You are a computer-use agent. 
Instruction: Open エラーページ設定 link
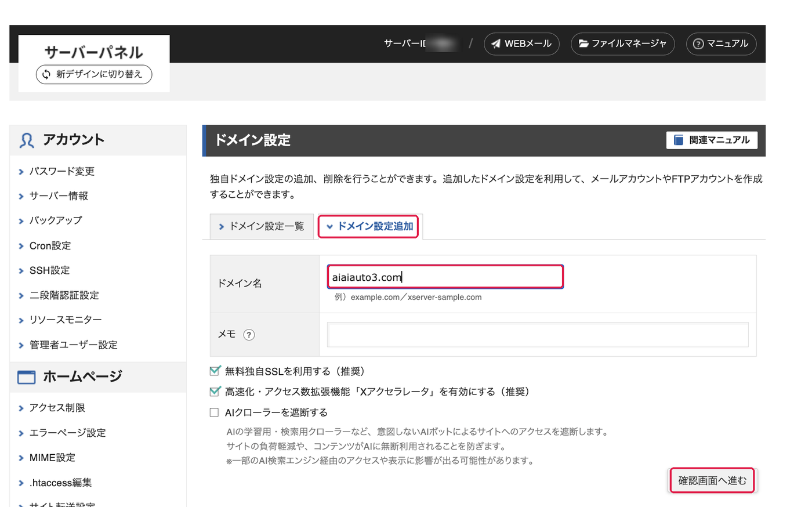[x=67, y=433]
